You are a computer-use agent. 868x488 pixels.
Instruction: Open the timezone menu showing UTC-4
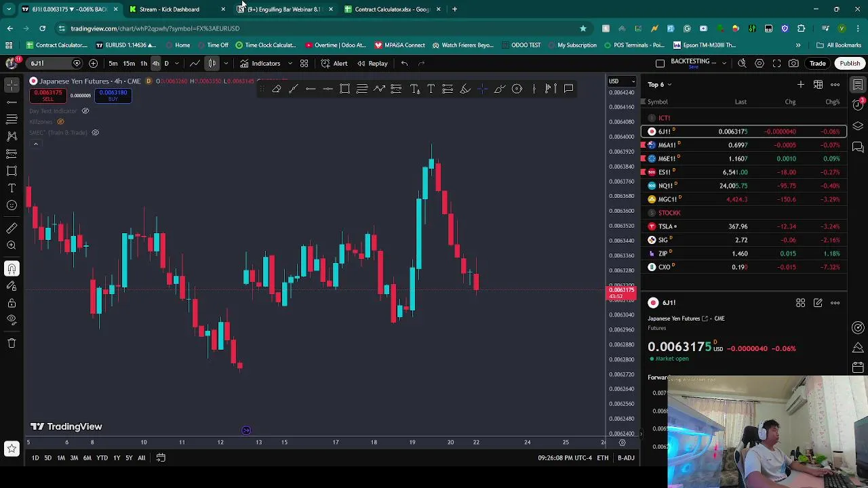pyautogui.click(x=565, y=458)
